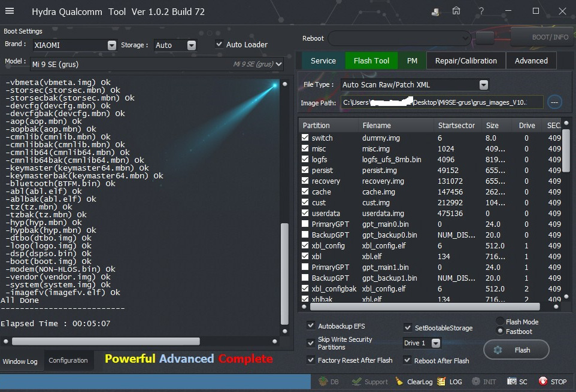Click the home icon in title bar
576x392 pixels.
pyautogui.click(x=456, y=11)
